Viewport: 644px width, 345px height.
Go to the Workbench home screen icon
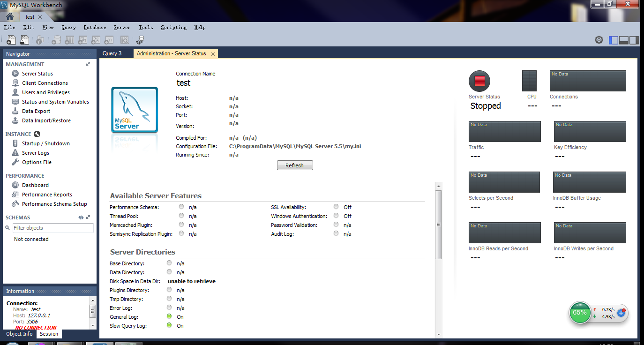click(x=9, y=16)
